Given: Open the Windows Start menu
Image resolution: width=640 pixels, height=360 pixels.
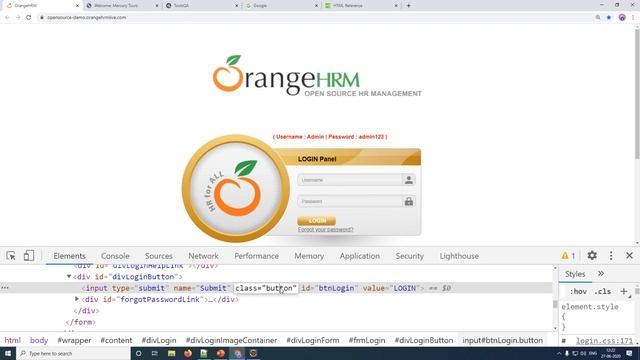Looking at the screenshot, I should [x=8, y=353].
